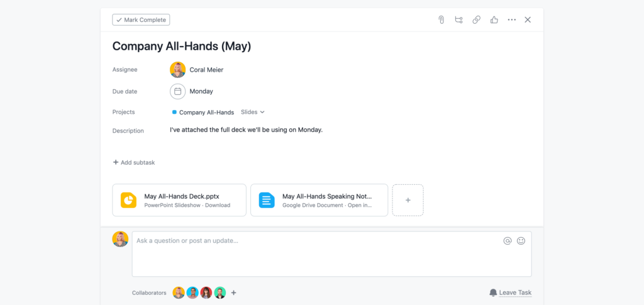Image resolution: width=644 pixels, height=305 pixels.
Task: Click the Leave Task link
Action: [x=515, y=292]
